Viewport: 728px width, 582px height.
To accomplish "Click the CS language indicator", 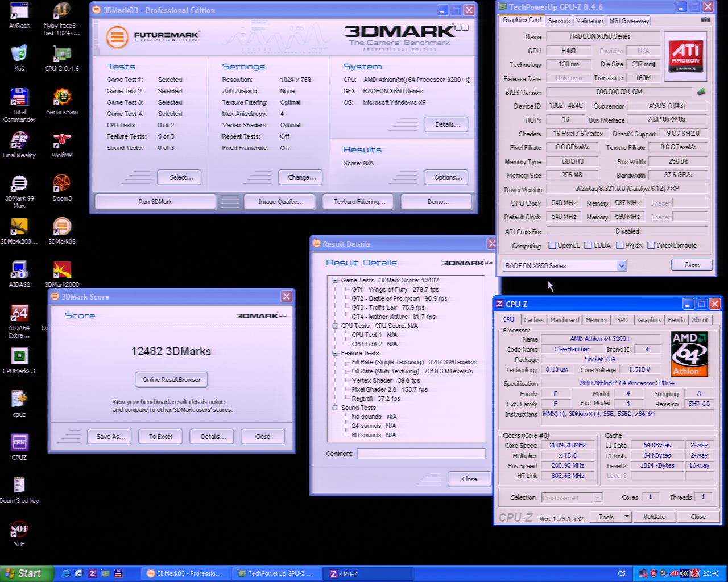I will click(622, 573).
